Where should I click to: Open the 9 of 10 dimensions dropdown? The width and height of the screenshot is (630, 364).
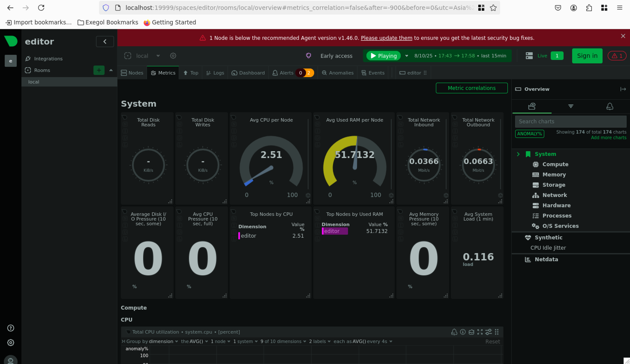coord(283,341)
